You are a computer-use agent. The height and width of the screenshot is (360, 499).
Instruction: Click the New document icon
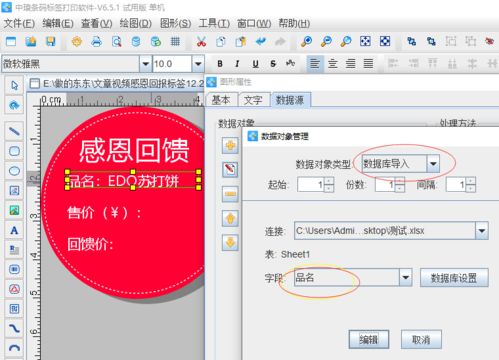(x=11, y=42)
